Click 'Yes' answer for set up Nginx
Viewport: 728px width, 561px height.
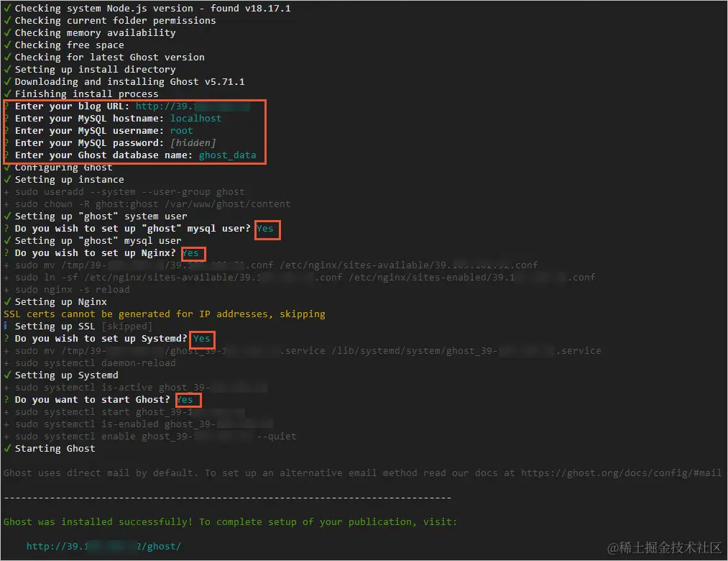[190, 253]
